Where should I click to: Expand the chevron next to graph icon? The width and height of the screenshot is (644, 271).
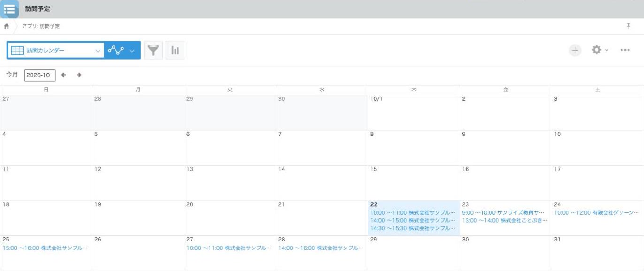132,50
